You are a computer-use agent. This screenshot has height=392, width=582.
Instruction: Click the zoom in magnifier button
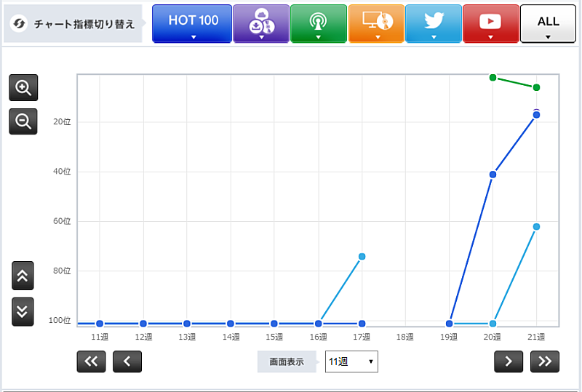pyautogui.click(x=23, y=88)
